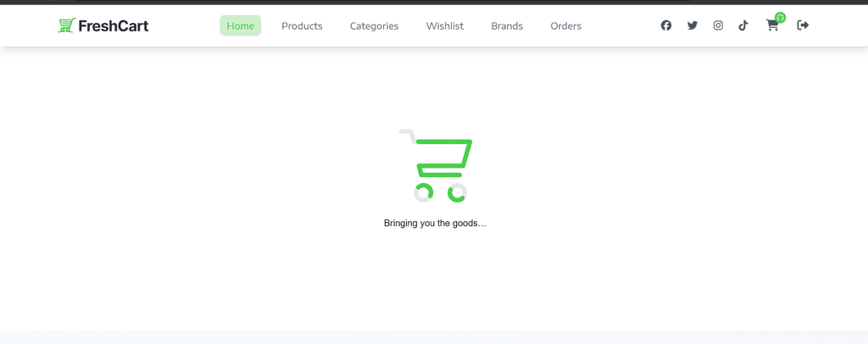This screenshot has height=344, width=868.
Task: Open the Products page
Action: coord(302,26)
